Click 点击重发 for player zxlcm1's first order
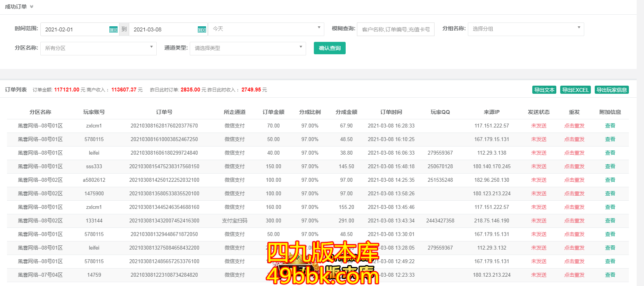This screenshot has height=286, width=644. tap(574, 126)
